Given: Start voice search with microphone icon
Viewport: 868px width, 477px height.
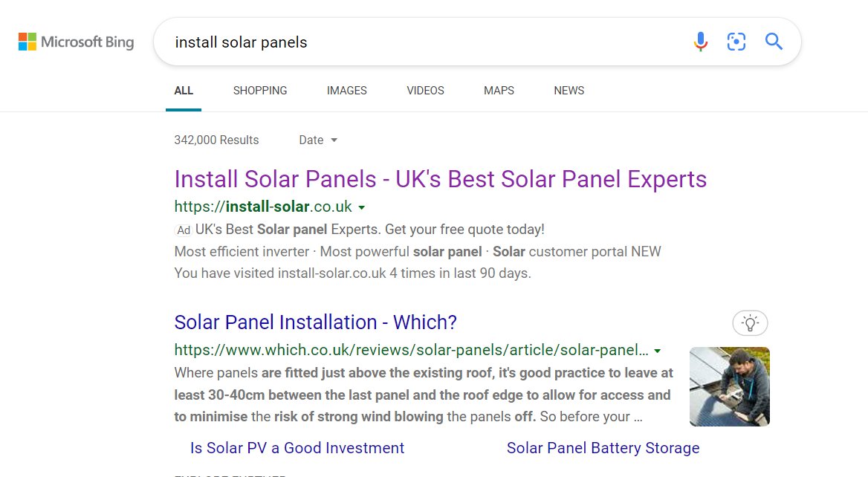Looking at the screenshot, I should (700, 42).
